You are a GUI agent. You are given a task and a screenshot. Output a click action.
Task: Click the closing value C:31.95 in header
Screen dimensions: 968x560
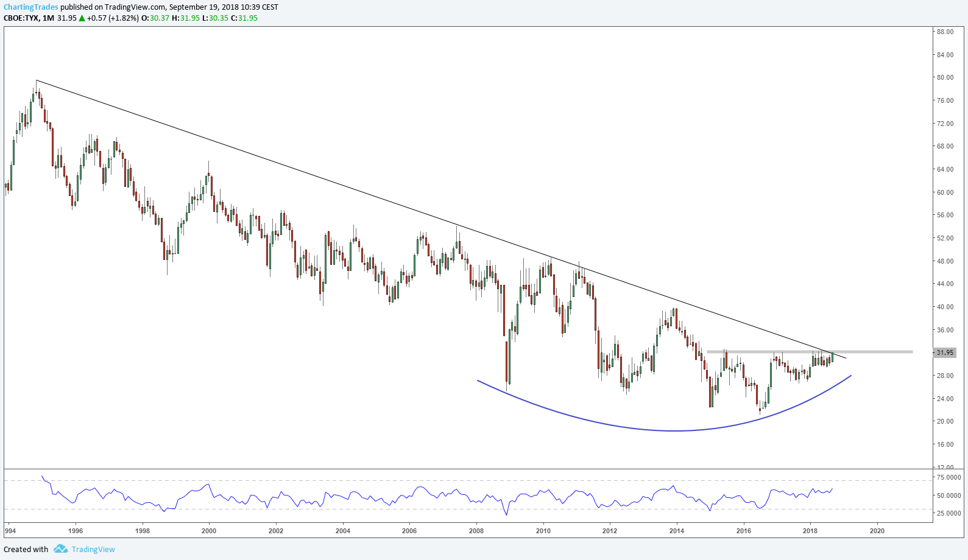tap(248, 18)
